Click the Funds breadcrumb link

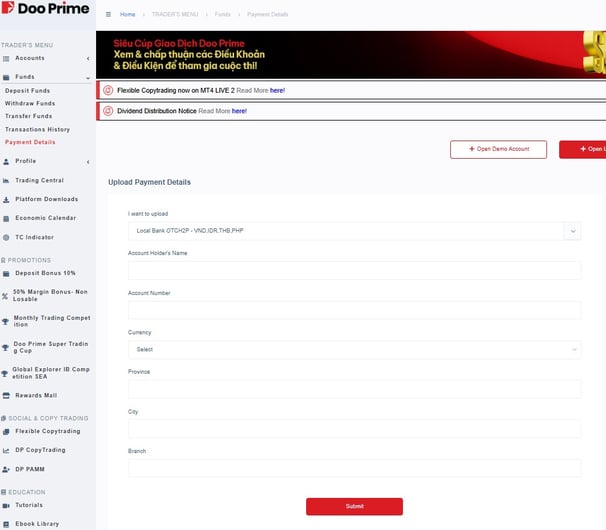(223, 14)
